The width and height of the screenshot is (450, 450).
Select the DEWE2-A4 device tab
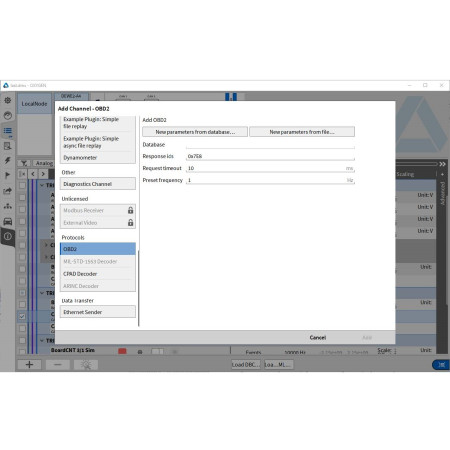(x=71, y=96)
